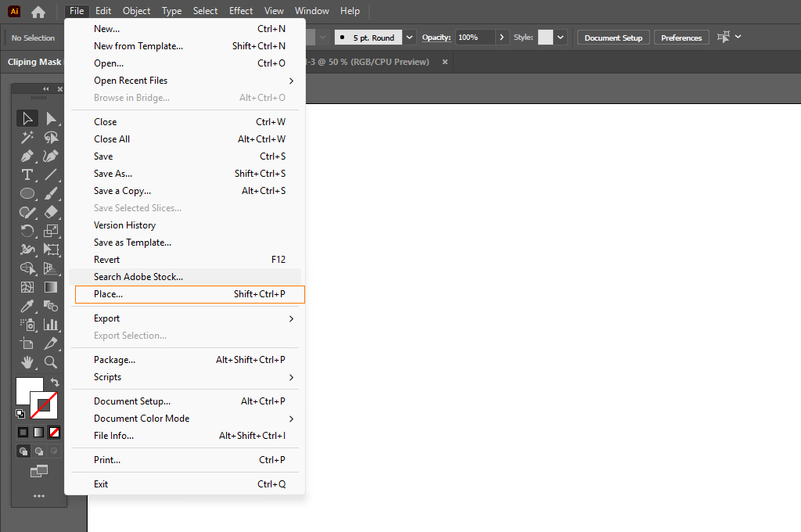
Task: Pick the Paintbrush tool
Action: tap(51, 193)
